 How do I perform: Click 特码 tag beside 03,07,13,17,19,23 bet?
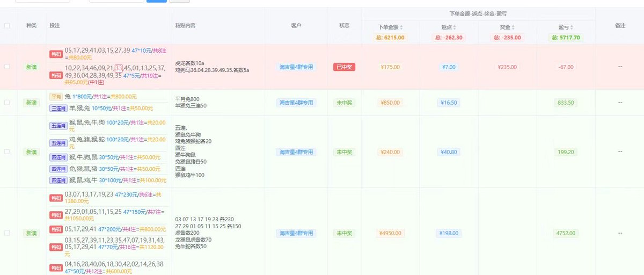(56, 198)
